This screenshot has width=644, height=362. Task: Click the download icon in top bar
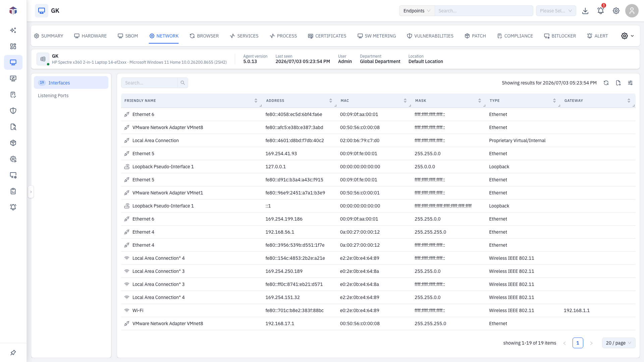point(585,11)
